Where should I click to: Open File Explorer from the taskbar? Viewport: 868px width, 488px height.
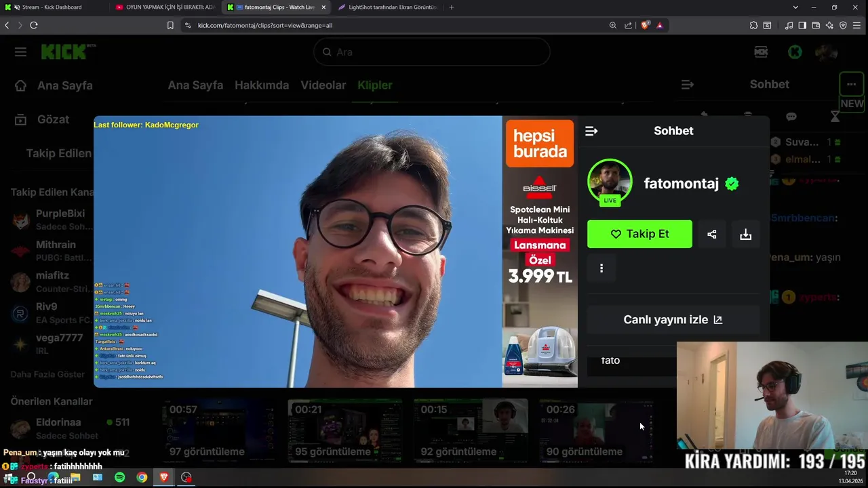tap(75, 477)
